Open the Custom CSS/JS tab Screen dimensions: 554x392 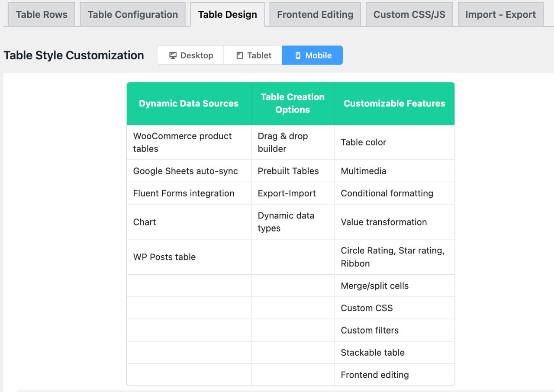coord(409,14)
